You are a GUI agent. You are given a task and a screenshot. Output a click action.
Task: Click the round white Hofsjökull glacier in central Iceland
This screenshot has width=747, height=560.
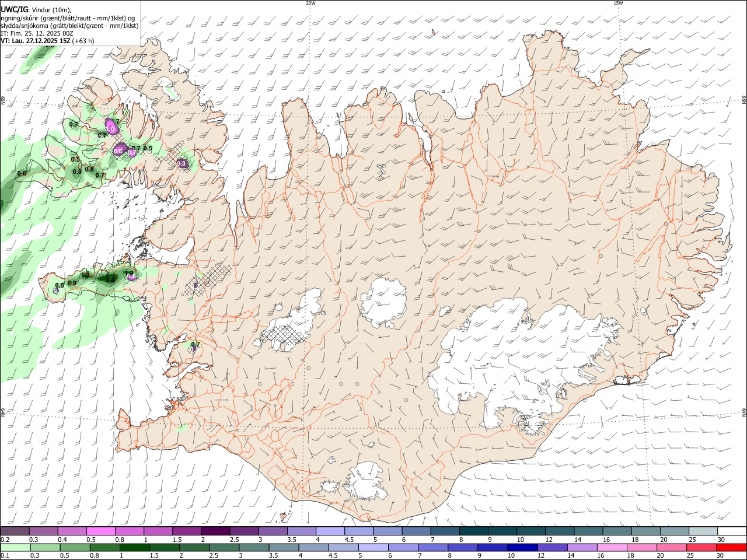point(383,302)
